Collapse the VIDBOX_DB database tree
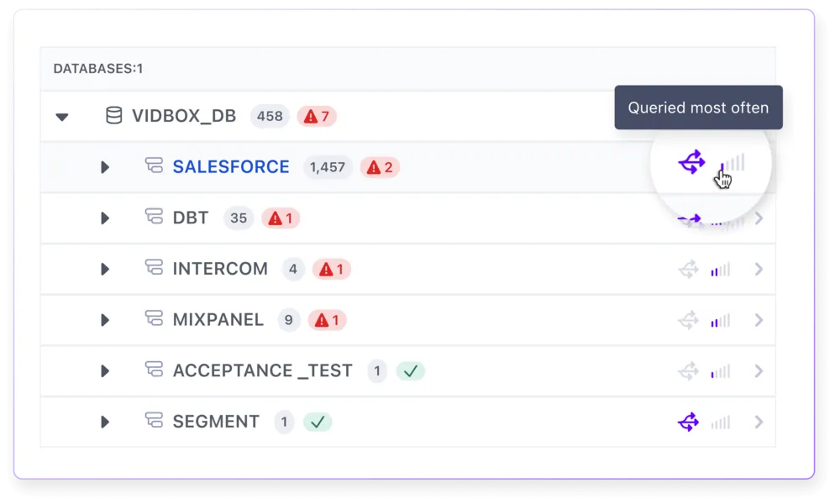The image size is (835, 504). pyautogui.click(x=62, y=117)
